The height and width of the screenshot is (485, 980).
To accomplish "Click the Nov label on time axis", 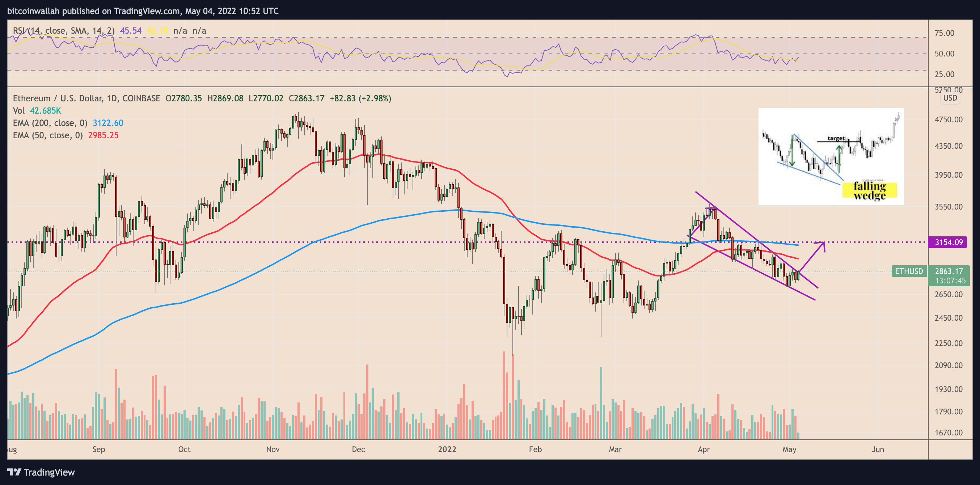I will click(x=273, y=449).
